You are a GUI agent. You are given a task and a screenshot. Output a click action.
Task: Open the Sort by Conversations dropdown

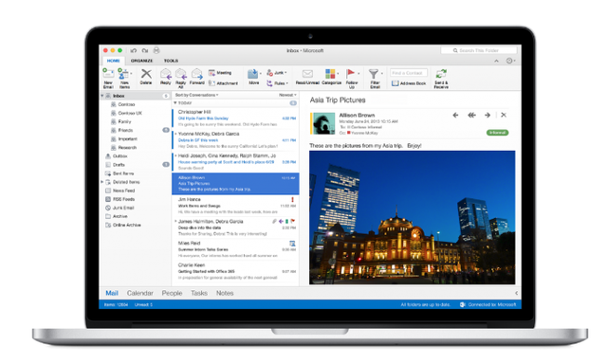(196, 95)
